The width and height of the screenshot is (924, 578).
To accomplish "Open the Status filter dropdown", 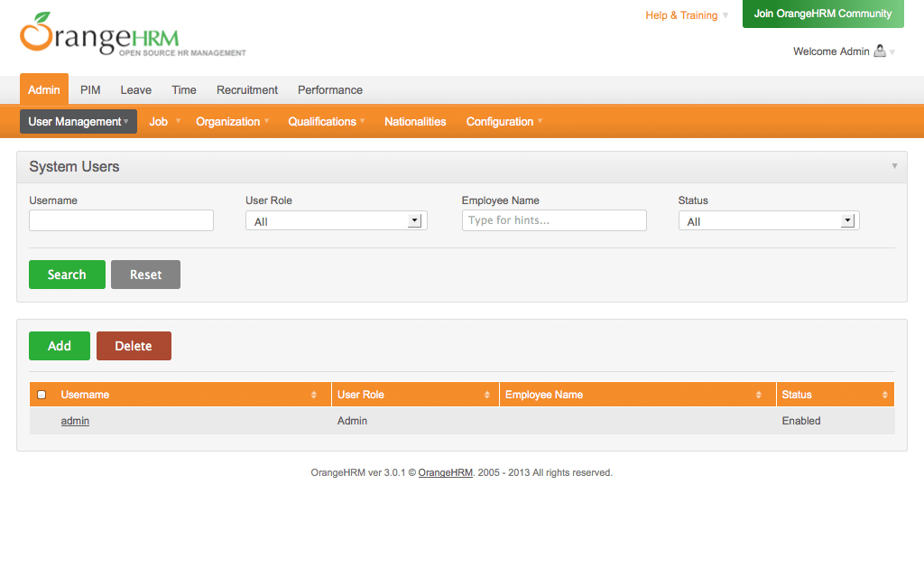I will click(769, 220).
